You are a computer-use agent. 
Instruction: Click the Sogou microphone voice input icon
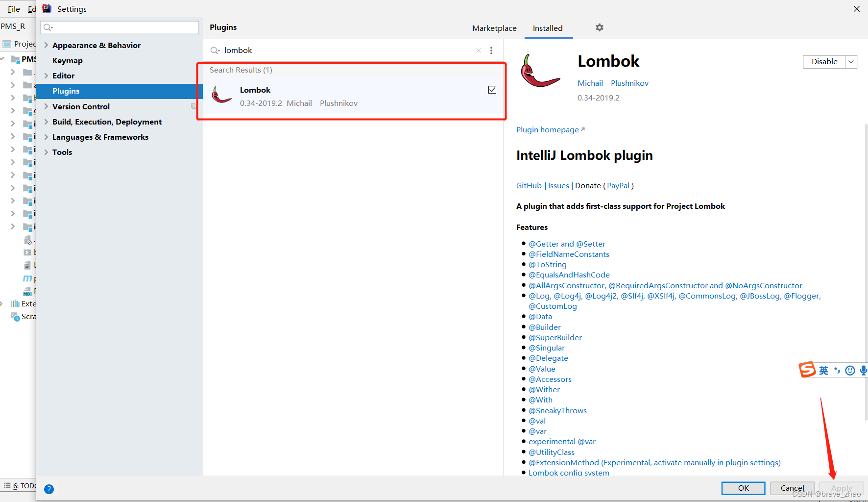pyautogui.click(x=863, y=371)
